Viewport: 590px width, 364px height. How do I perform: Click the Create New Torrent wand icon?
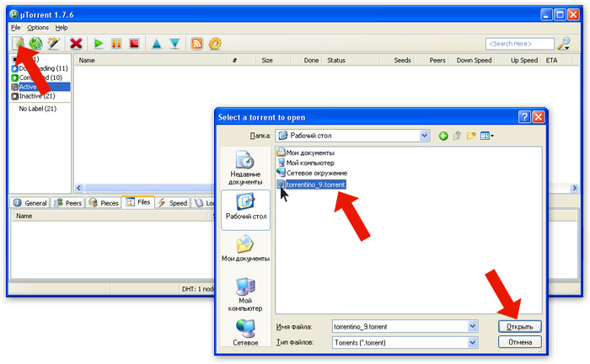tap(54, 44)
